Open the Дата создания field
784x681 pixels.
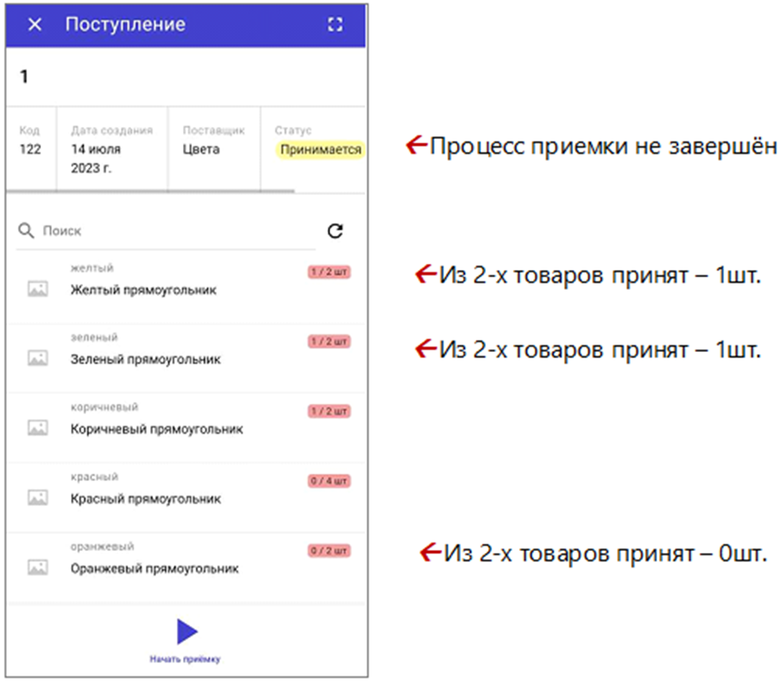pos(112,149)
